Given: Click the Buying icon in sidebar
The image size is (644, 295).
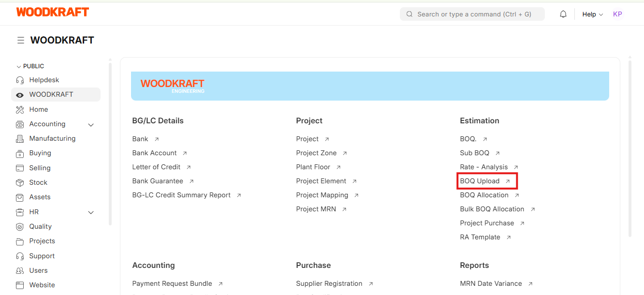Looking at the screenshot, I should [20, 153].
